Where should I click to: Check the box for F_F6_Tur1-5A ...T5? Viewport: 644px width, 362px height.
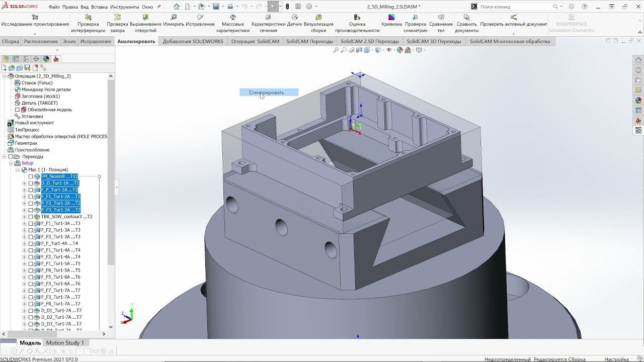pos(31,270)
